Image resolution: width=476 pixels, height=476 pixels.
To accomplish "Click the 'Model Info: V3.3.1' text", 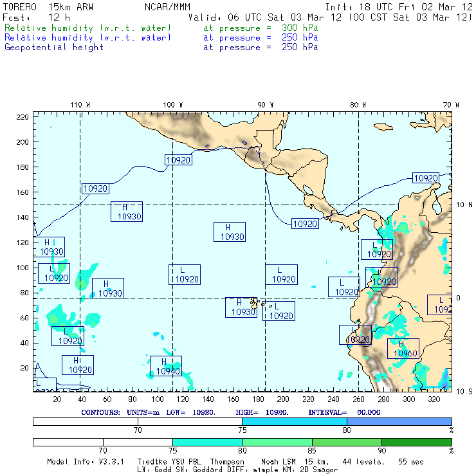I will coord(86,462).
